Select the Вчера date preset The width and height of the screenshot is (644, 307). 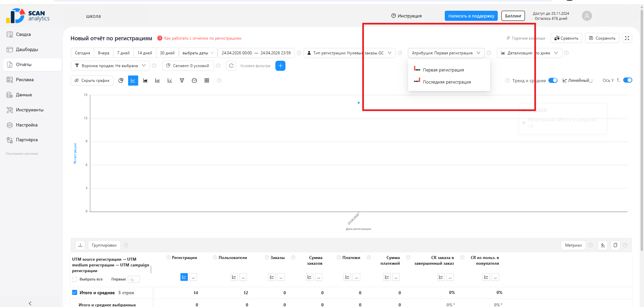[x=104, y=53]
